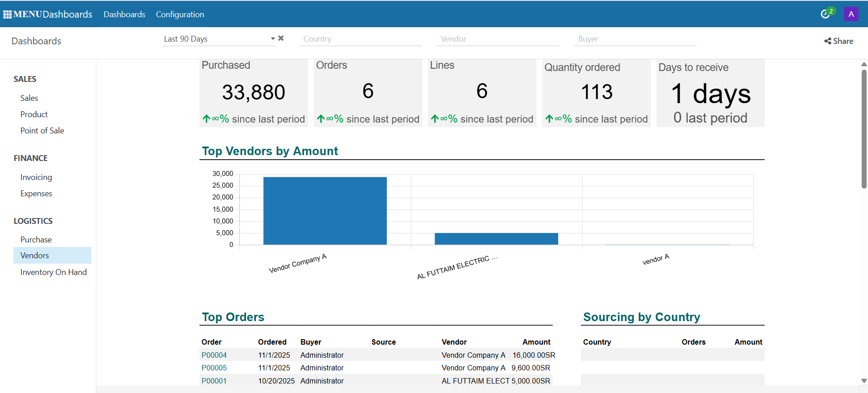Image resolution: width=868 pixels, height=393 pixels.
Task: Click the Share button
Action: pos(839,41)
